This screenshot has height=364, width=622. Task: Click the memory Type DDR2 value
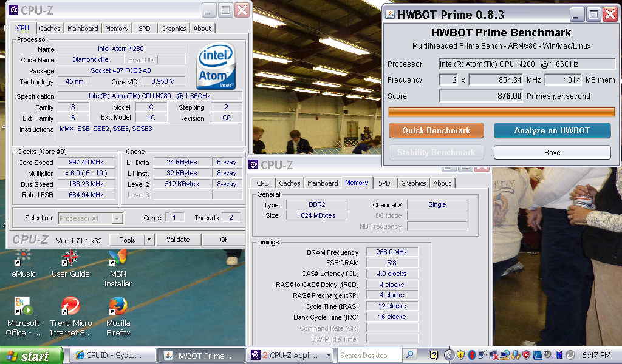tap(316, 204)
